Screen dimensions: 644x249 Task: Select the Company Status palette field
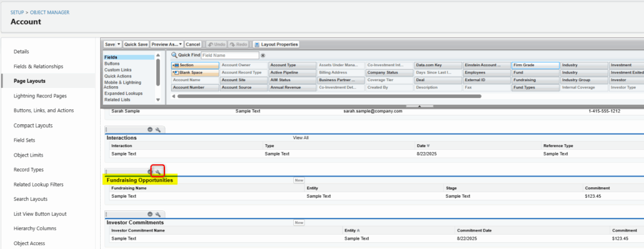pyautogui.click(x=390, y=72)
